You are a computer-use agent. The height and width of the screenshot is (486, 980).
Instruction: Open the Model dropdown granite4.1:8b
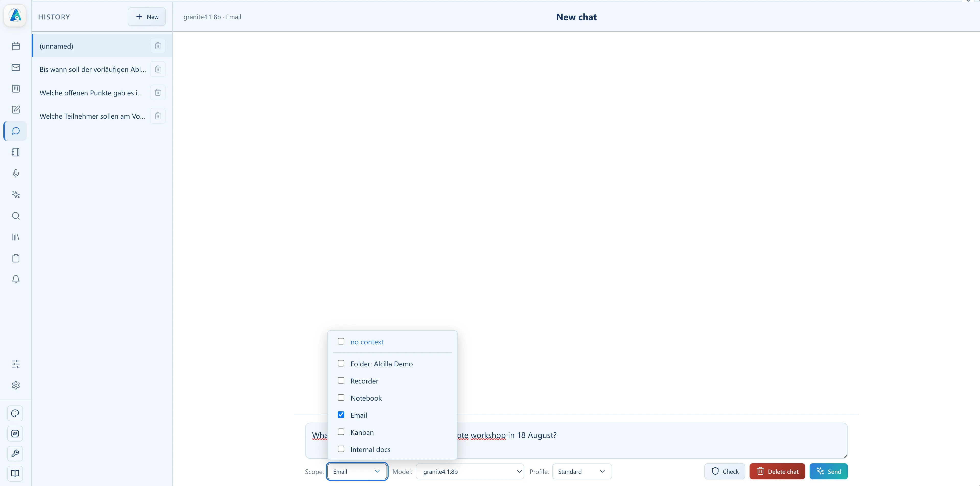click(x=470, y=471)
